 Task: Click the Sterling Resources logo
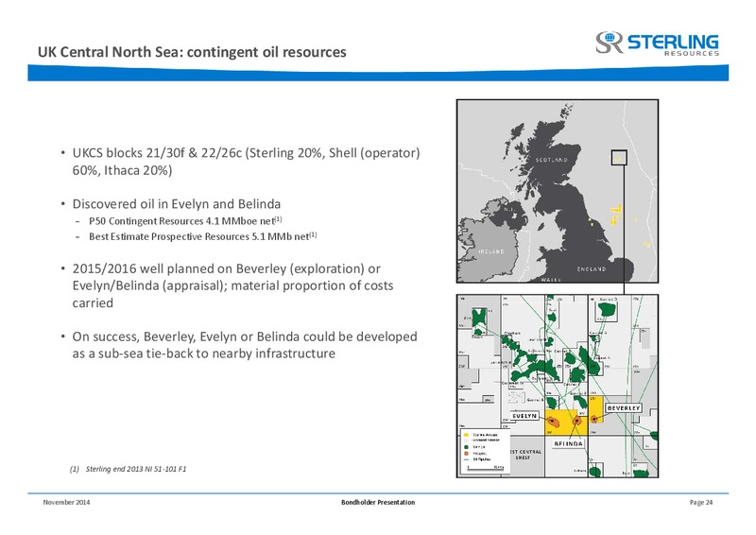(657, 43)
